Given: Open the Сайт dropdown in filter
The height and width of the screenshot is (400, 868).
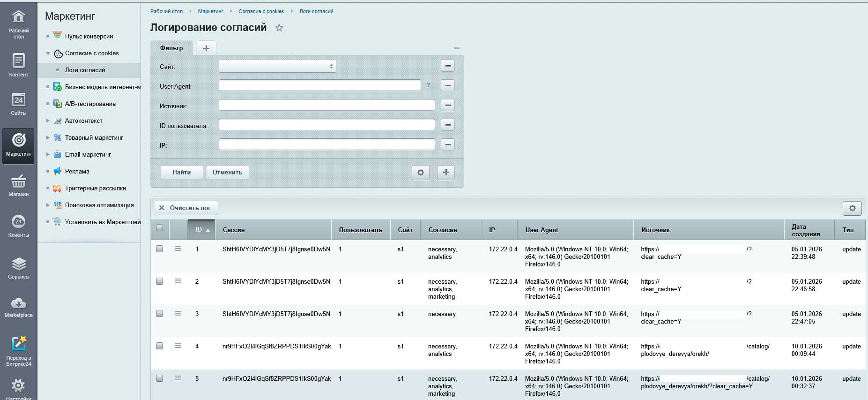Looking at the screenshot, I should pyautogui.click(x=277, y=67).
